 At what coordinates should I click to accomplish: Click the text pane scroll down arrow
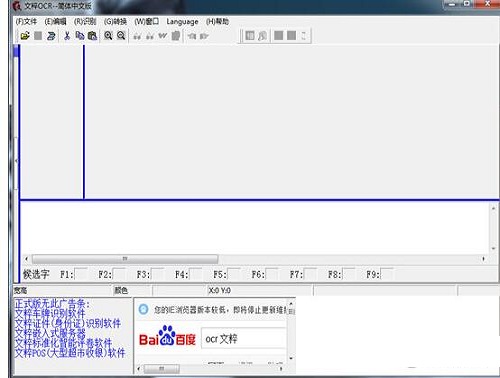(494, 249)
